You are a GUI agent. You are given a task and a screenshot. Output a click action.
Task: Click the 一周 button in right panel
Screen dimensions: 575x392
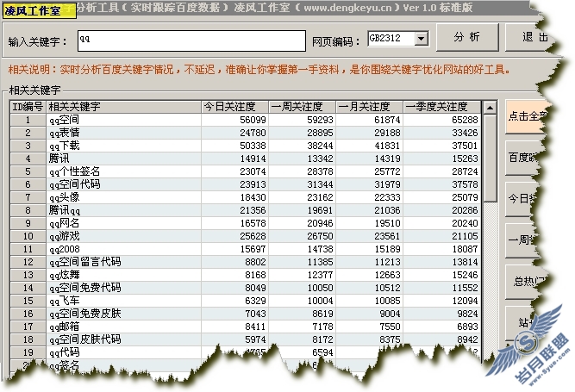[x=520, y=240]
